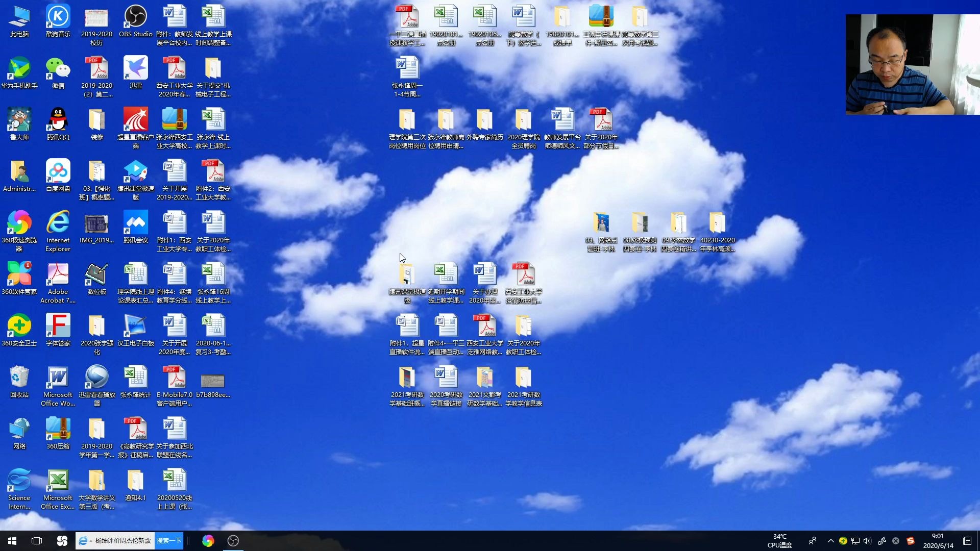Open OBS Studio desktop shortcut
980x551 pixels.
tap(135, 18)
